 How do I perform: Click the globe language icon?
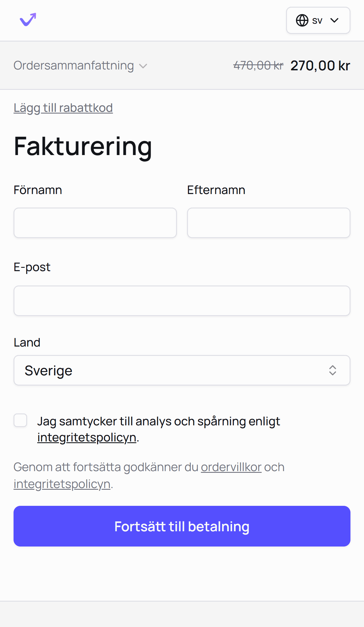(x=302, y=20)
